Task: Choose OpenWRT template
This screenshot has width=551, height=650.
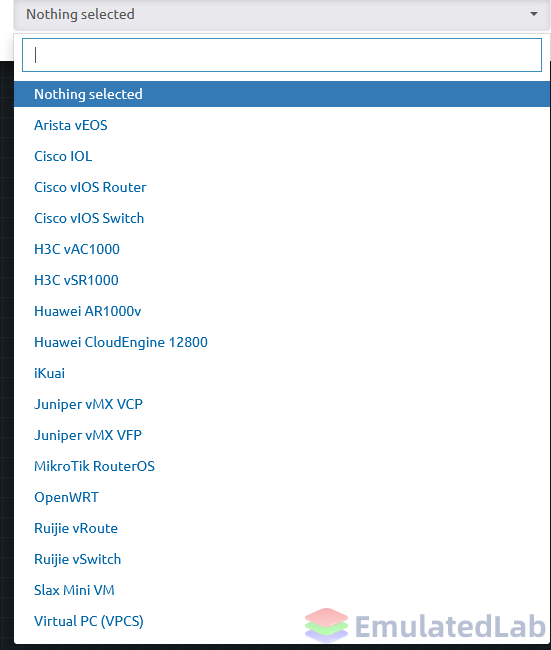Action: (282, 497)
